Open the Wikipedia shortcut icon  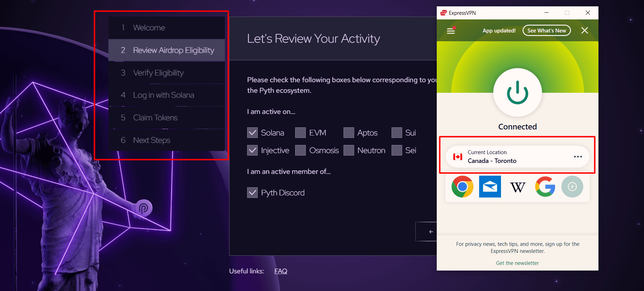[x=518, y=187]
